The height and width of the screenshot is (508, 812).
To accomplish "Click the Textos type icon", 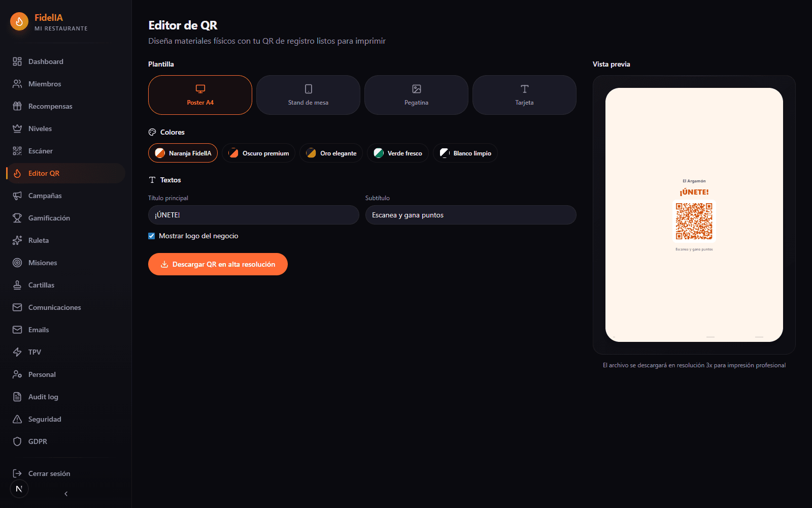I will coord(152,180).
